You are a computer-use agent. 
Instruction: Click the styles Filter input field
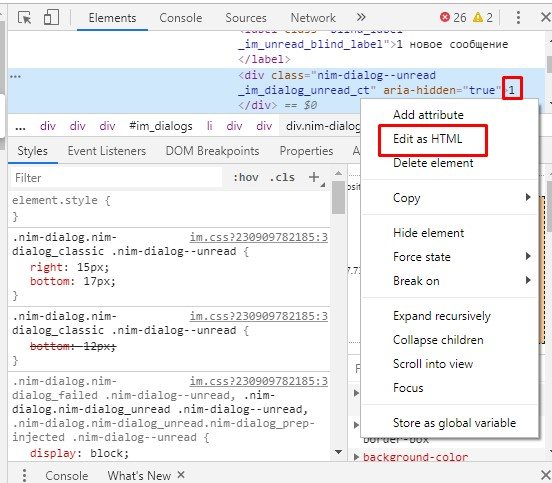[116, 177]
